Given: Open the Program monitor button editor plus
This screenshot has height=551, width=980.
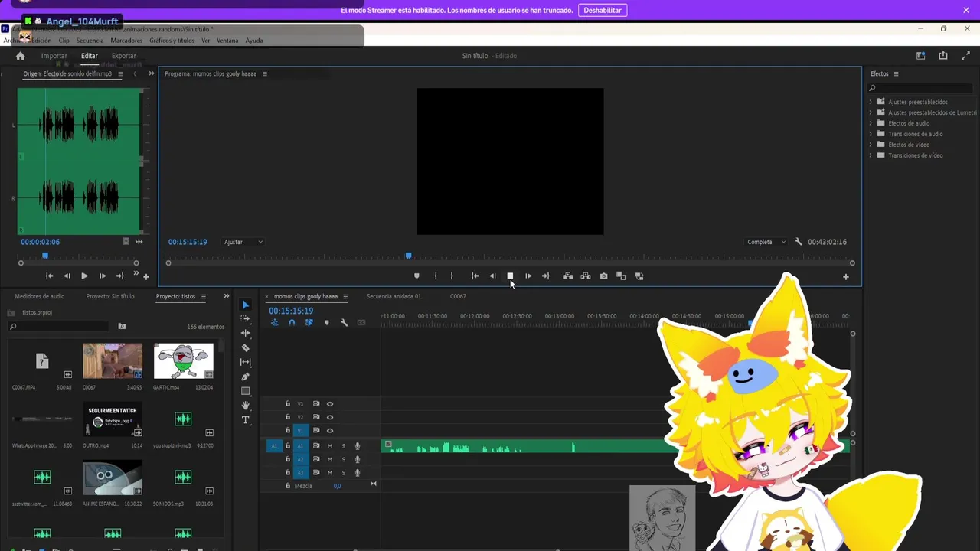Looking at the screenshot, I should pyautogui.click(x=846, y=277).
